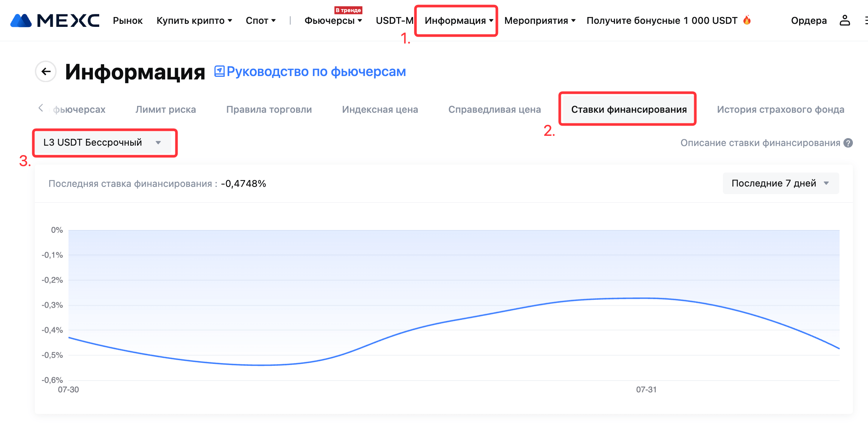Open История страхового фонда tab
The image size is (868, 426).
(780, 109)
